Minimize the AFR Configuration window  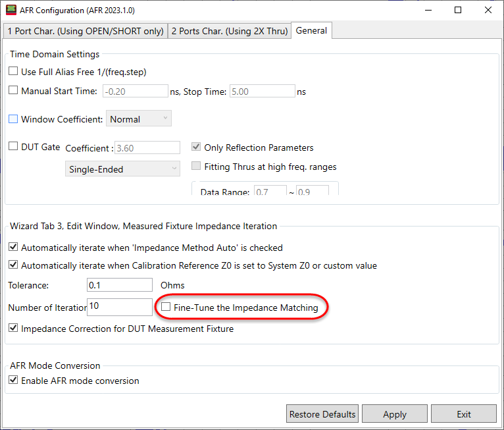click(x=428, y=10)
